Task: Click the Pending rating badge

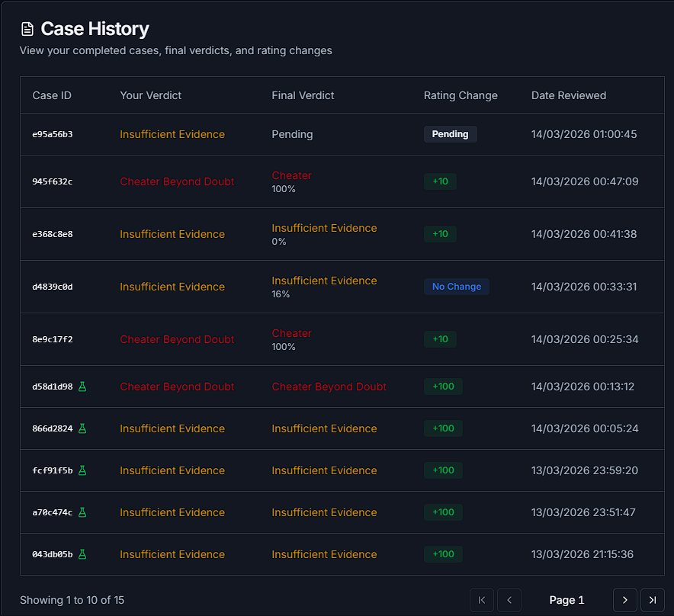Action: tap(450, 134)
